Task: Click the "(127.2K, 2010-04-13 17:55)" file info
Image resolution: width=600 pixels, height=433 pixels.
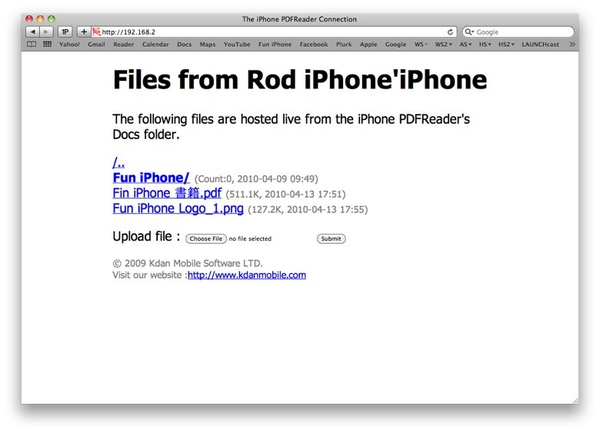Action: point(308,210)
